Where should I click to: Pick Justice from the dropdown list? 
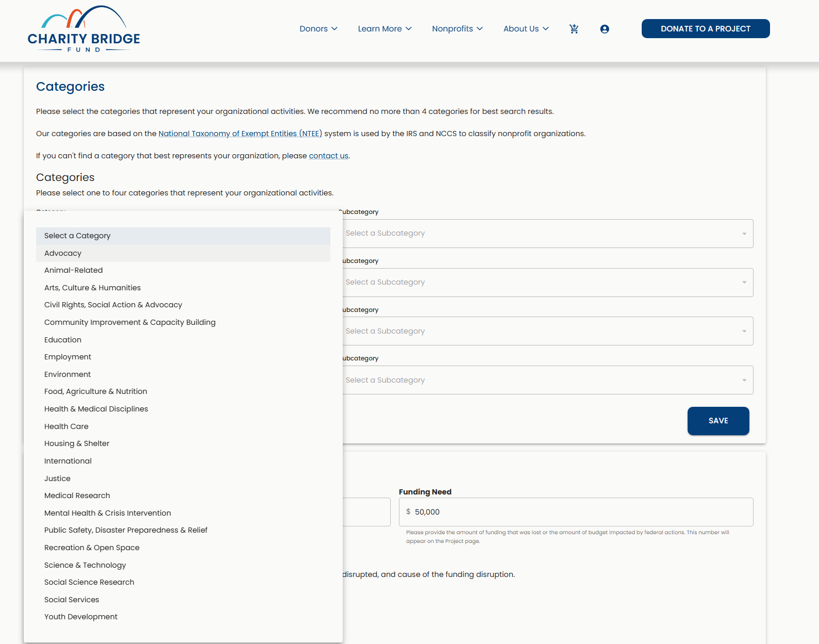tap(183, 478)
